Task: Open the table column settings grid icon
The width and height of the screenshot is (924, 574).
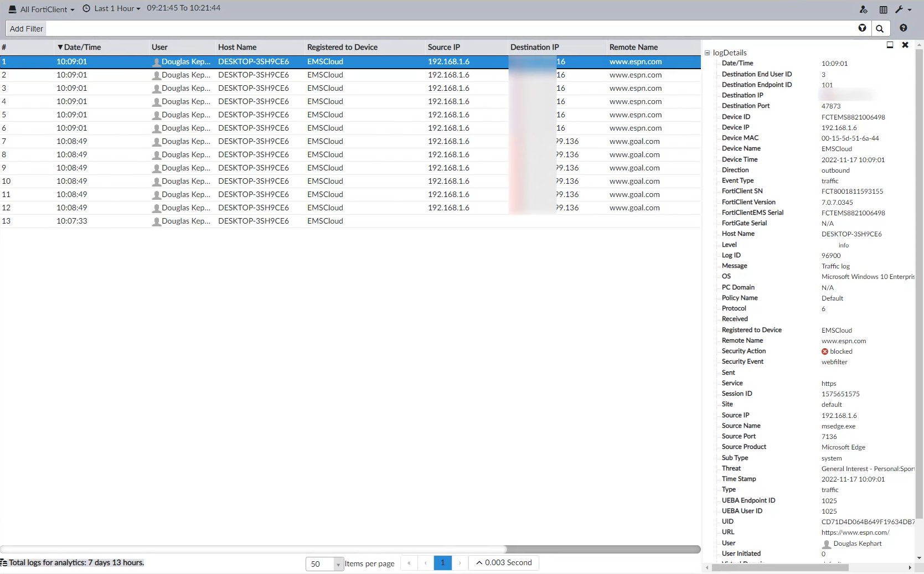Action: (882, 9)
